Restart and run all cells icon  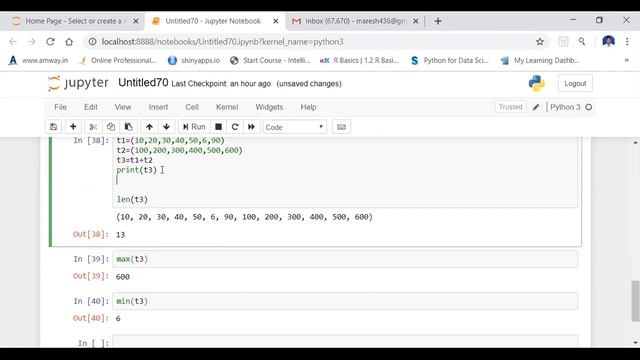[x=251, y=127]
